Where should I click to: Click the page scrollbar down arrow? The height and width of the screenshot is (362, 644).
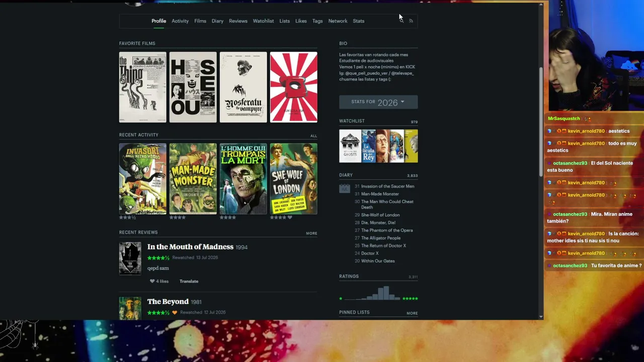coord(541,317)
